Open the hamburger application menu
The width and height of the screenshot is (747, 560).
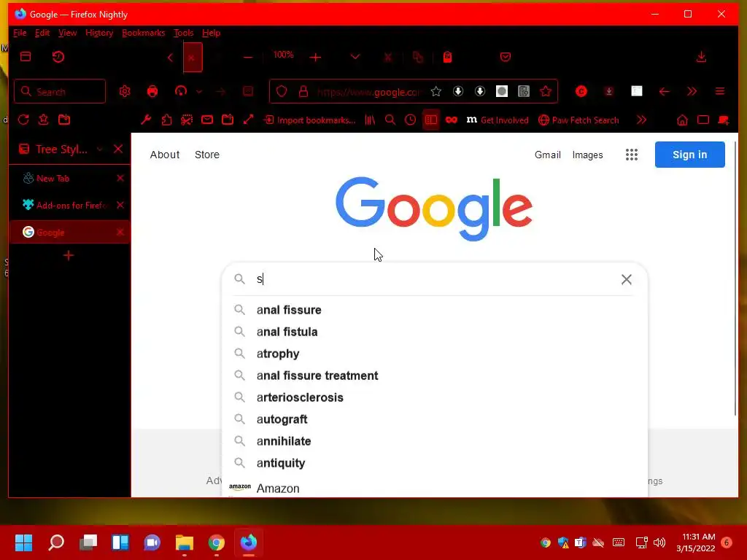(x=720, y=91)
